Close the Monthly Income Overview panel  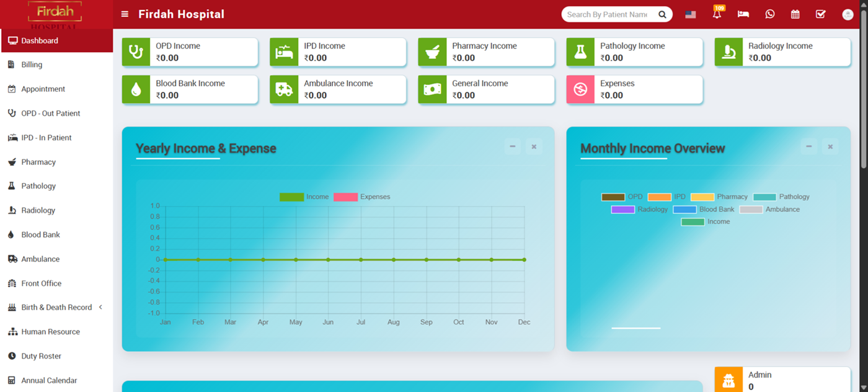(x=830, y=147)
